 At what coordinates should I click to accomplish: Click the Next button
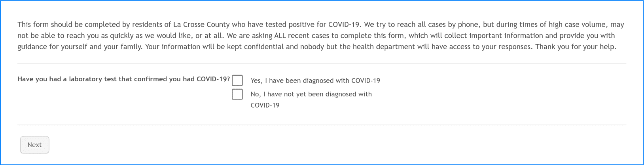pyautogui.click(x=35, y=145)
